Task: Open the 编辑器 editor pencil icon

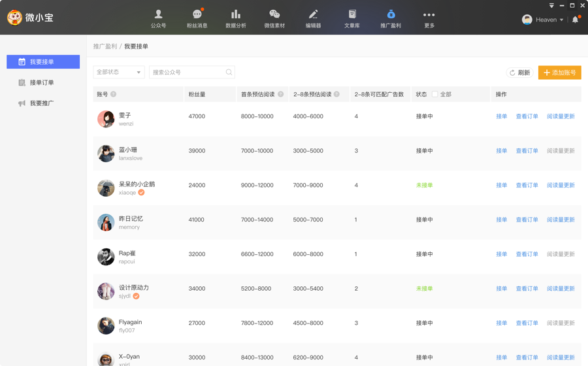Action: tap(313, 14)
